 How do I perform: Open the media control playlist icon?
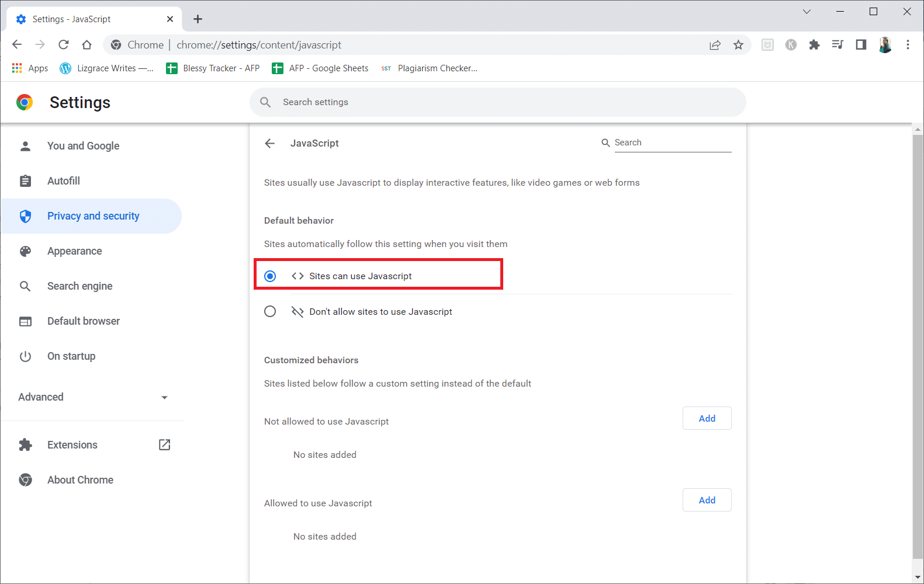838,45
